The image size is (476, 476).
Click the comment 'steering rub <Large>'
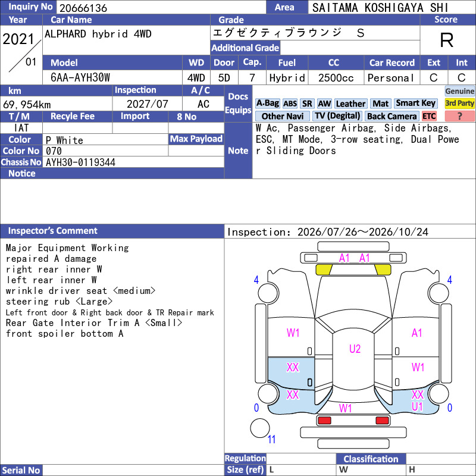(x=59, y=302)
